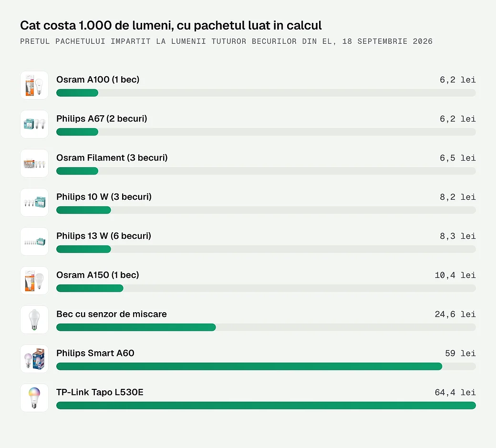Open the Osram Filament three-bulb pack image
Screen dimensions: 496x448
point(34,163)
